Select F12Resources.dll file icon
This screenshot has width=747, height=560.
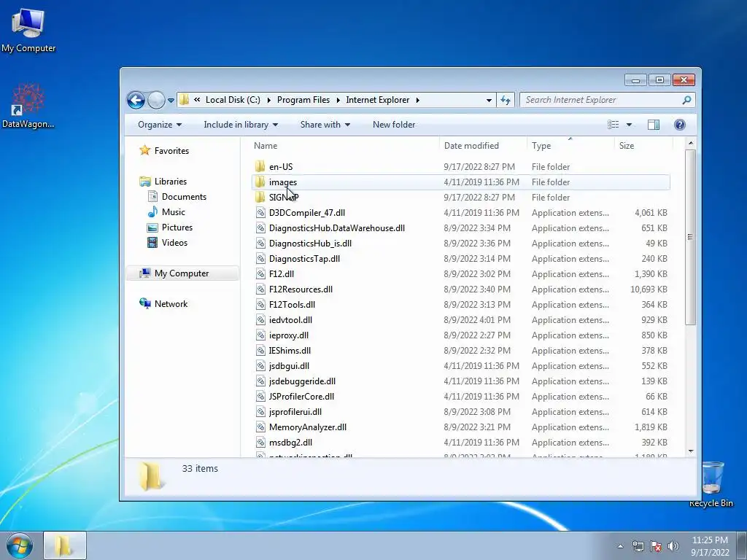pos(260,289)
